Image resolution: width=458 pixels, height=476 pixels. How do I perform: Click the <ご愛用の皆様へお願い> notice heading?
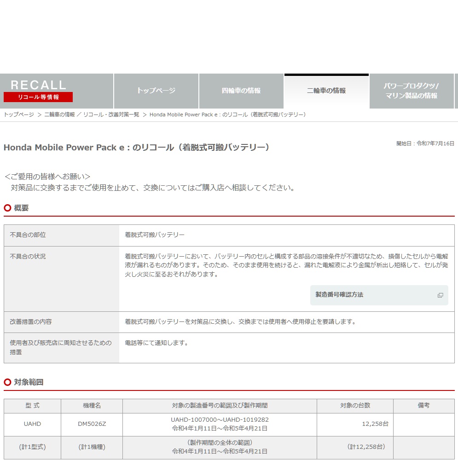(47, 177)
